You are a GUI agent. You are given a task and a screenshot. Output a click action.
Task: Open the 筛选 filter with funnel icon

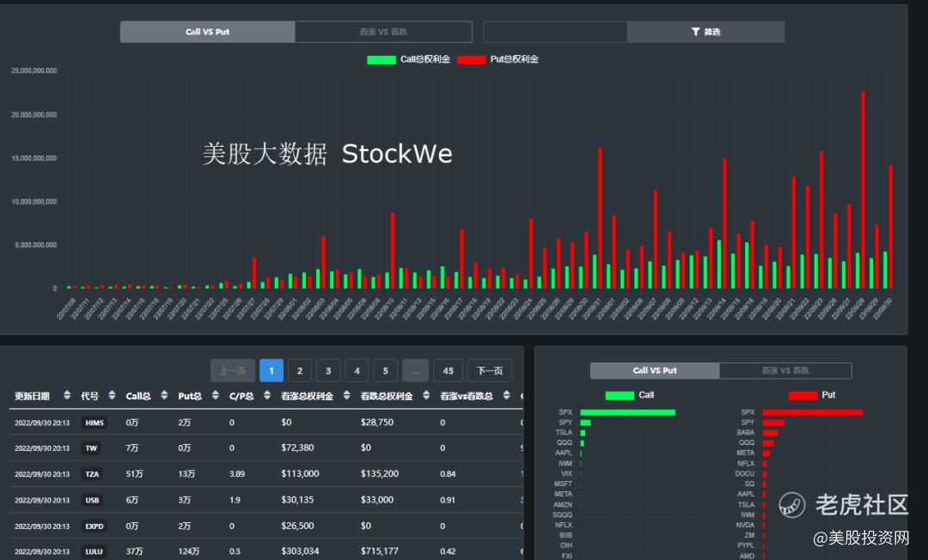click(x=706, y=32)
